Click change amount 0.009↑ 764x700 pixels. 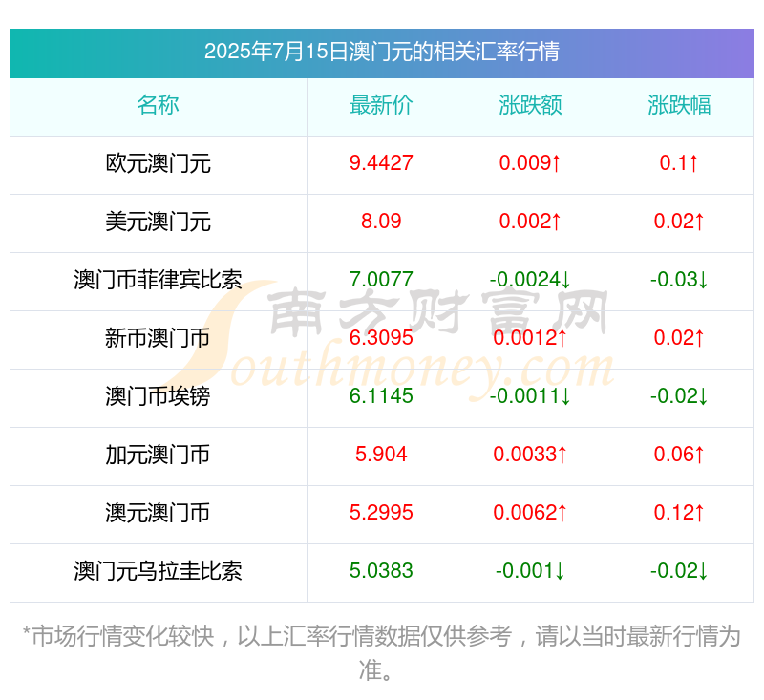530,163
